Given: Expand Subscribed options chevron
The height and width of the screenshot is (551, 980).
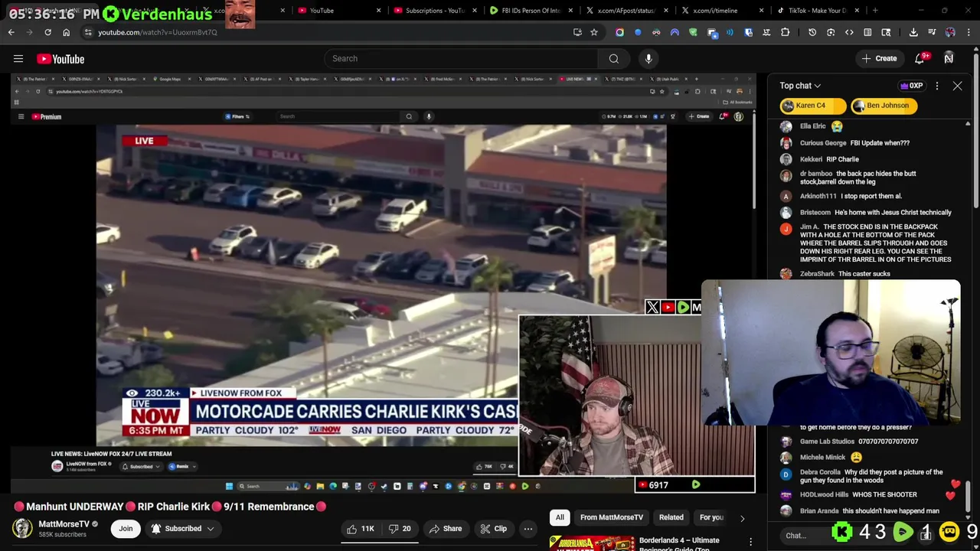Looking at the screenshot, I should tap(211, 529).
